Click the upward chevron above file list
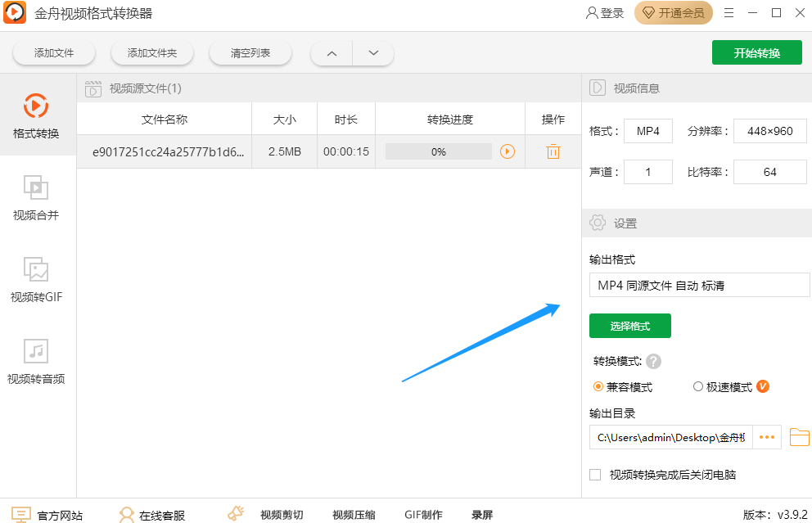 [331, 52]
